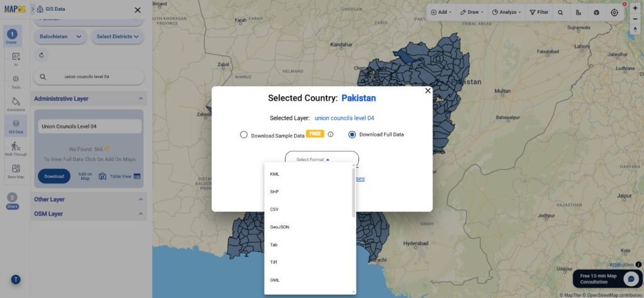Screen dimensions: 644x298
Task: Open the Analyze menu in toolbar
Action: pos(506,13)
